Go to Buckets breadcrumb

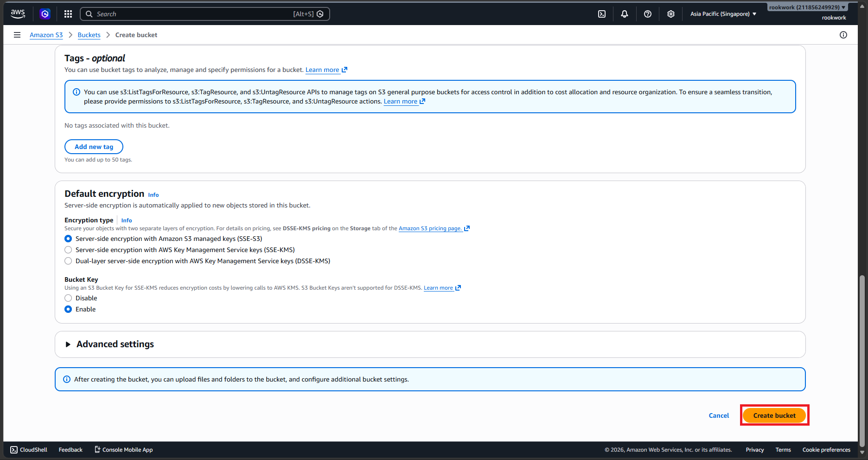point(89,35)
